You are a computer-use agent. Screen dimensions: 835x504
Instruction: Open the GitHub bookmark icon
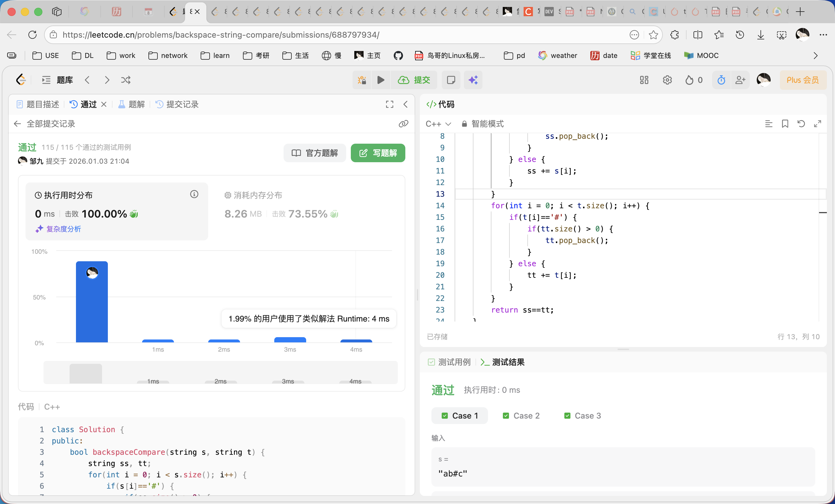pos(398,56)
